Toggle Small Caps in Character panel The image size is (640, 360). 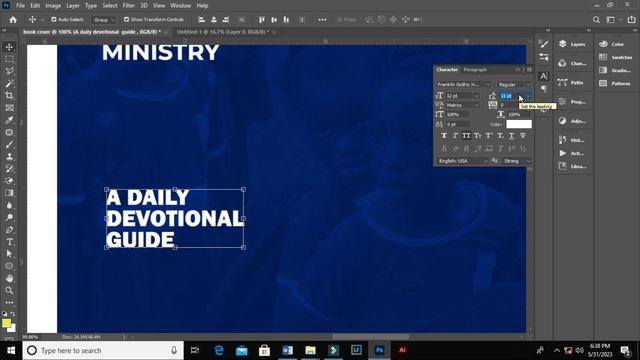point(478,136)
